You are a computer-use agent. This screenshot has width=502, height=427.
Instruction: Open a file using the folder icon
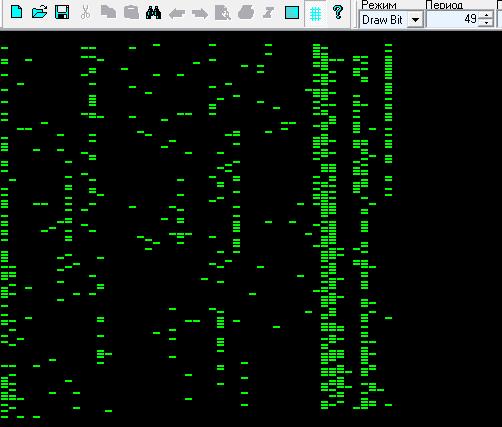click(39, 12)
